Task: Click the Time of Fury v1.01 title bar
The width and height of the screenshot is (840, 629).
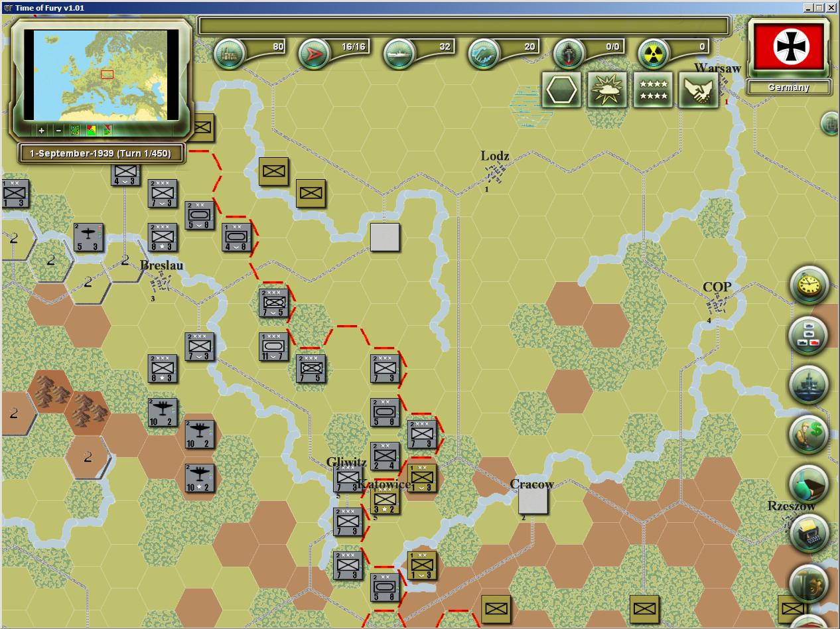Action: coord(420,7)
